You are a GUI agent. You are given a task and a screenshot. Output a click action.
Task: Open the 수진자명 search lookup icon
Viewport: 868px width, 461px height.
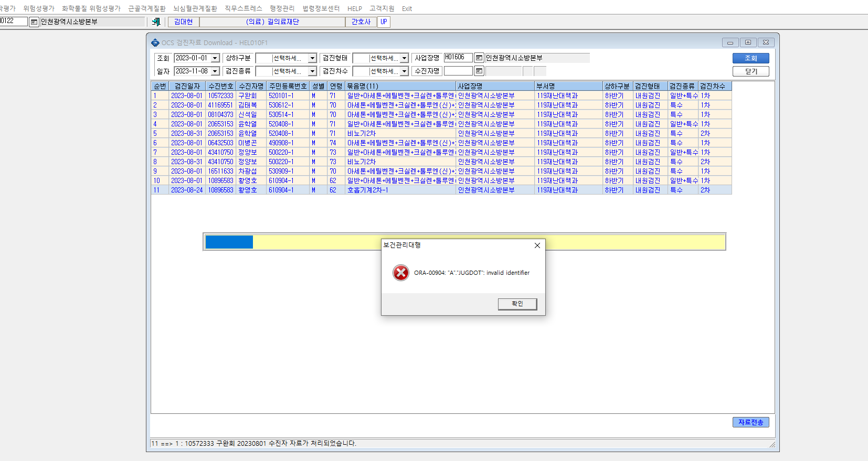479,71
